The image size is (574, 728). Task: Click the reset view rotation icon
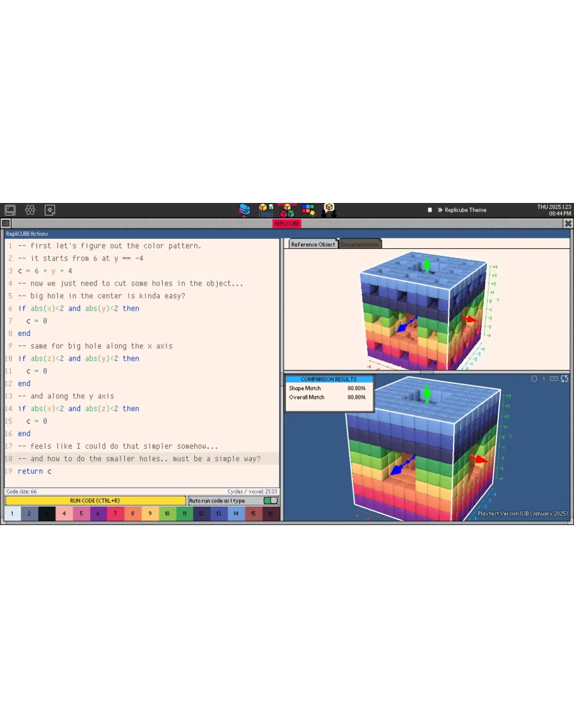[564, 379]
